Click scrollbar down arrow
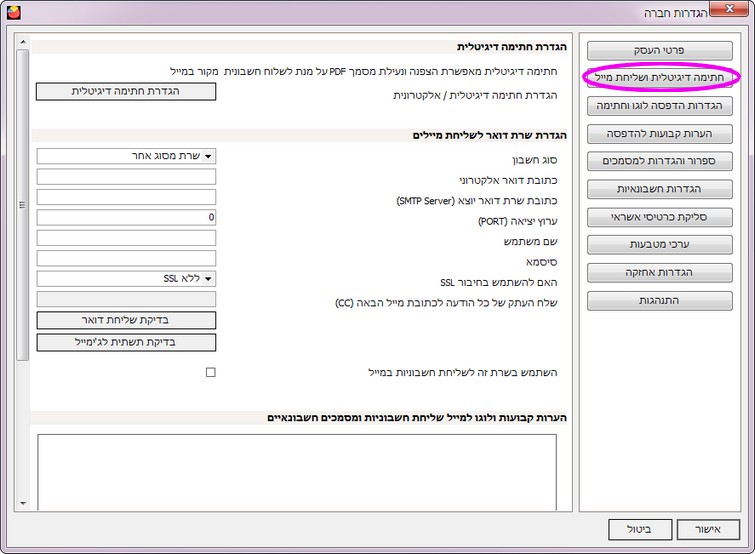The image size is (755, 554). click(x=23, y=503)
